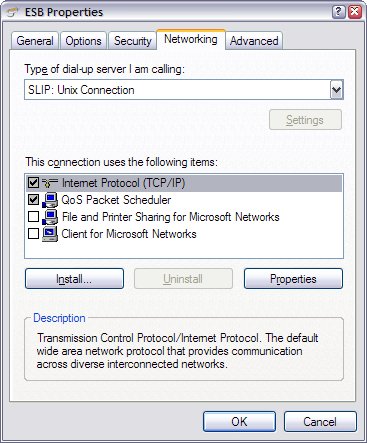The height and width of the screenshot is (443, 367).
Task: Open the dial-up server type dropdown arrow
Action: pyautogui.click(x=336, y=90)
